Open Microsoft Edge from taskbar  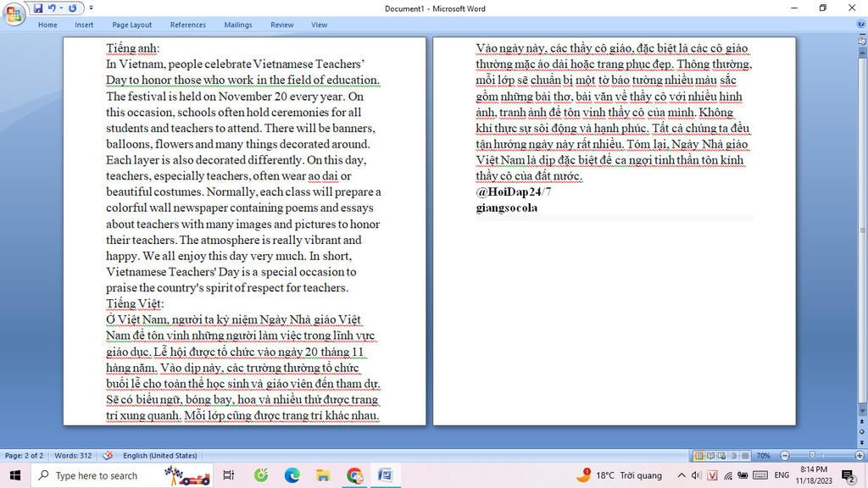tap(292, 475)
